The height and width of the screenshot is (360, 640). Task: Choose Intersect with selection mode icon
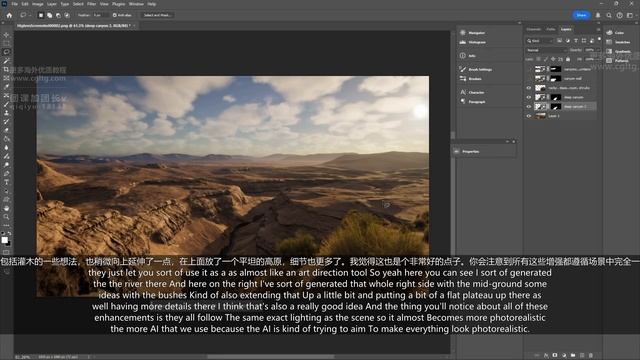click(x=67, y=15)
